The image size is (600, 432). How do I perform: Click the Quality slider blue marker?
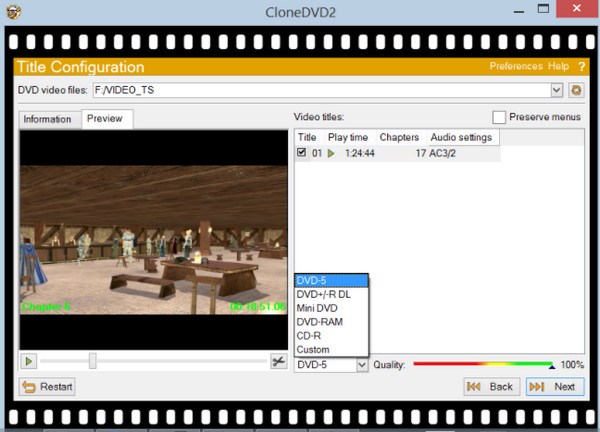(552, 367)
